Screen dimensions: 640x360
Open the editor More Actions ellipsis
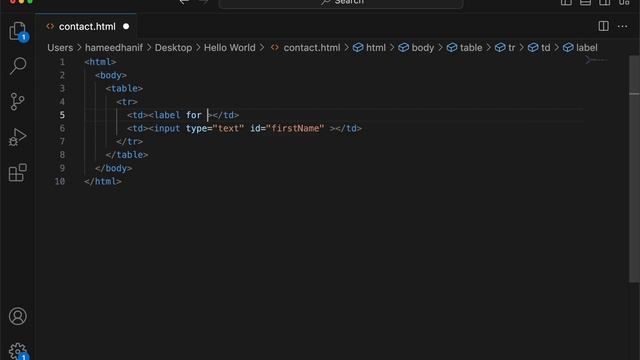(x=622, y=27)
